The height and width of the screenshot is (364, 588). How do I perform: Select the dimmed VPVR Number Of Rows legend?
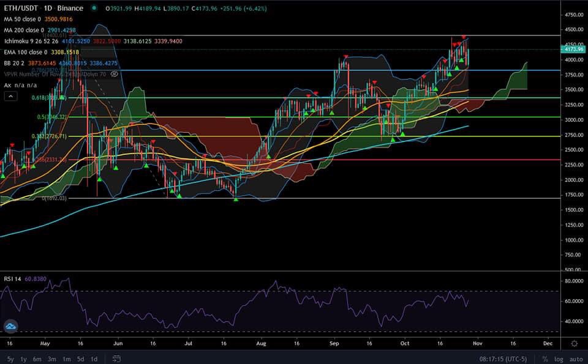click(55, 74)
